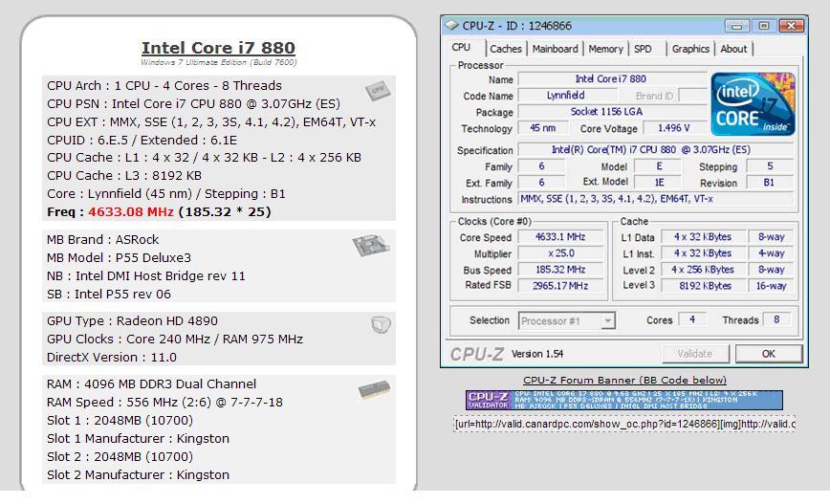830x504 pixels.
Task: Click the Core Speed value 4633.1 MHz
Action: [560, 237]
